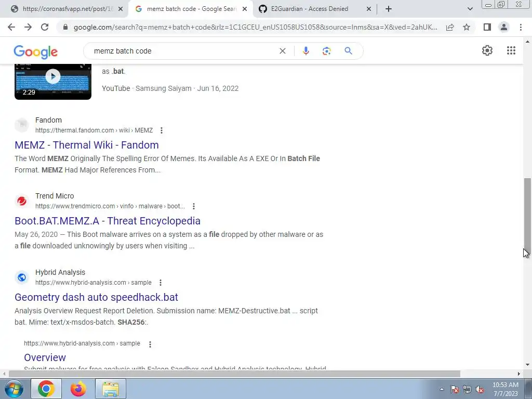Launch Firefox from taskbar
This screenshot has height=399, width=532.
pyautogui.click(x=78, y=389)
